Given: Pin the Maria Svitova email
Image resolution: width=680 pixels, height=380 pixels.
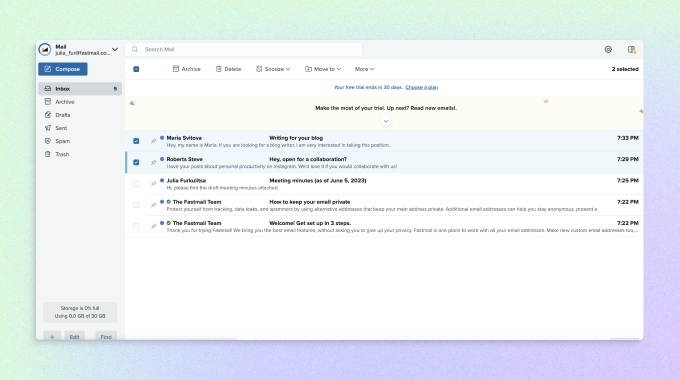Looking at the screenshot, I should (x=153, y=141).
